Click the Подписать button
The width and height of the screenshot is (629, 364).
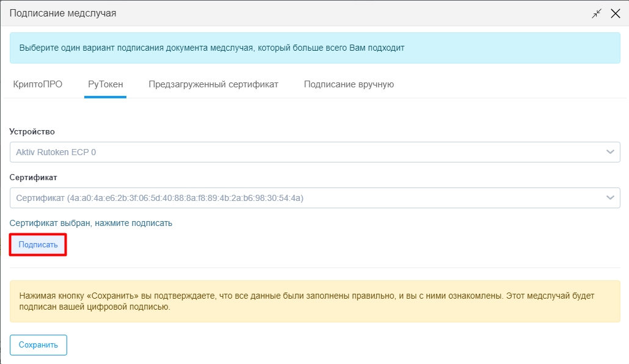(38, 244)
